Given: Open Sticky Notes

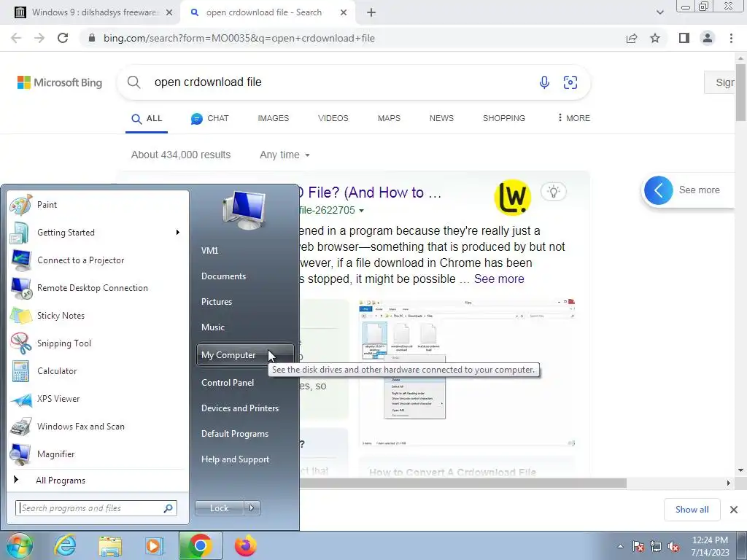Looking at the screenshot, I should pos(98,315).
